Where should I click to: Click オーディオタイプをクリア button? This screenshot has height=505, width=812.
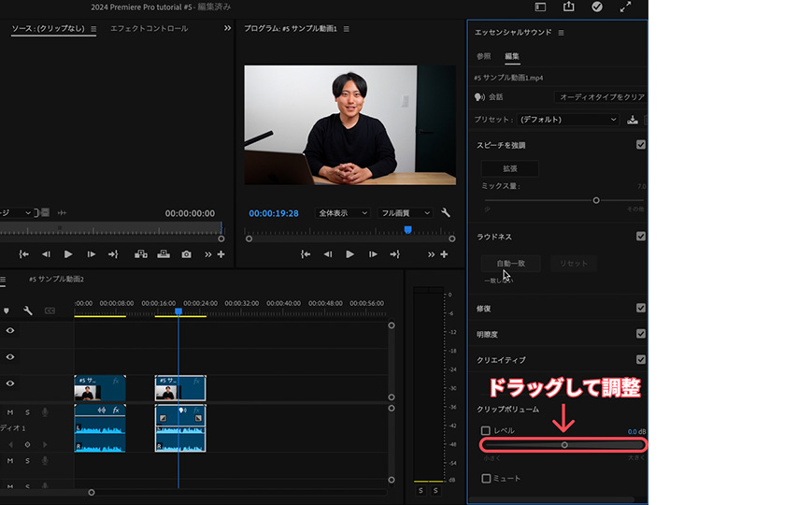pos(603,97)
